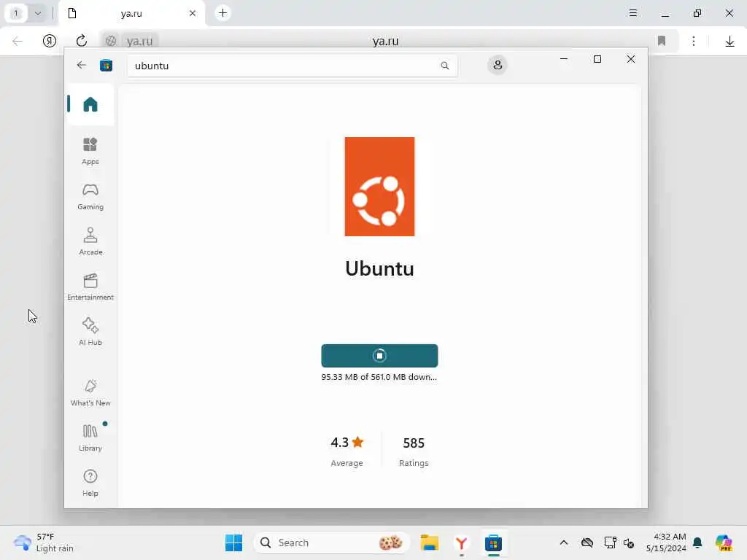Open Entertainment section in Store sidebar

tap(90, 287)
